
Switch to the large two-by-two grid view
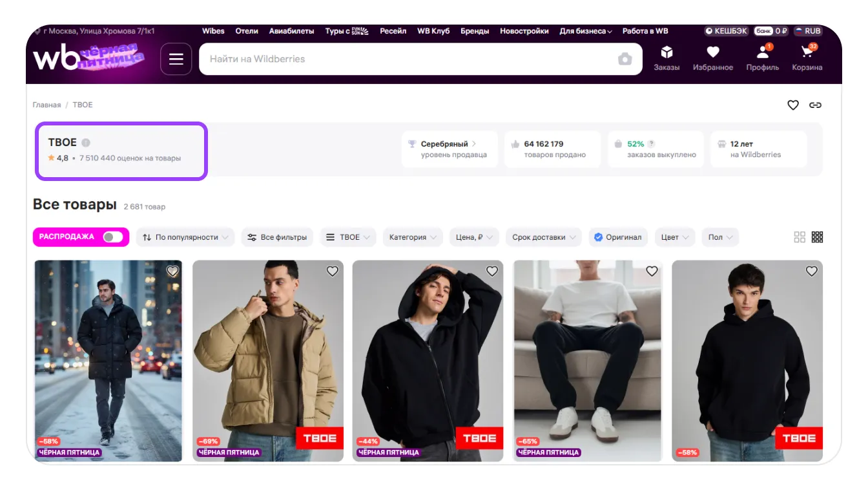[800, 237]
